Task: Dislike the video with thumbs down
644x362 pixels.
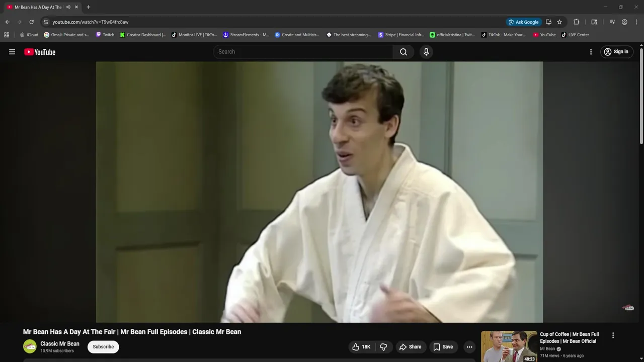Action: click(x=383, y=347)
